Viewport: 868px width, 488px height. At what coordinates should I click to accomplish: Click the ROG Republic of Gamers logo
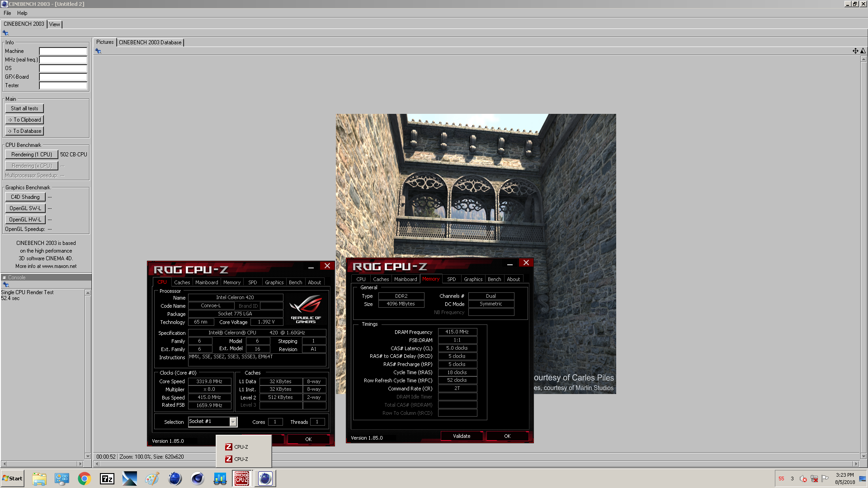pyautogui.click(x=306, y=309)
